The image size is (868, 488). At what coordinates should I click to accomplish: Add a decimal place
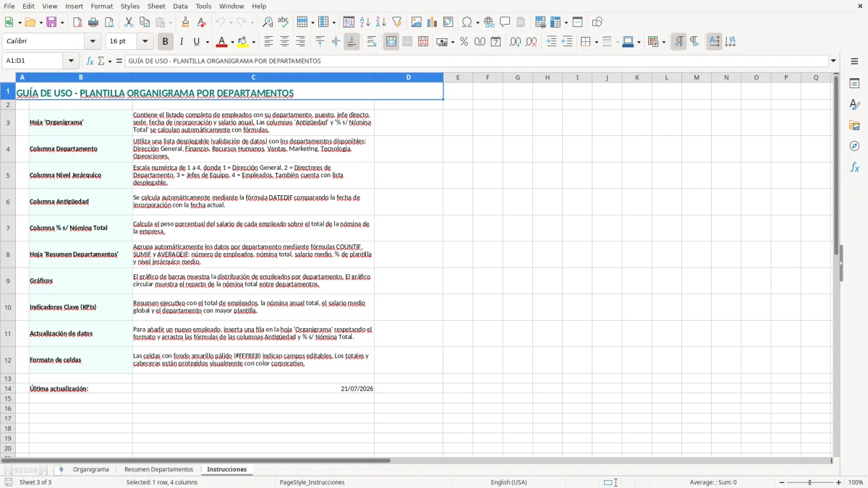click(516, 42)
